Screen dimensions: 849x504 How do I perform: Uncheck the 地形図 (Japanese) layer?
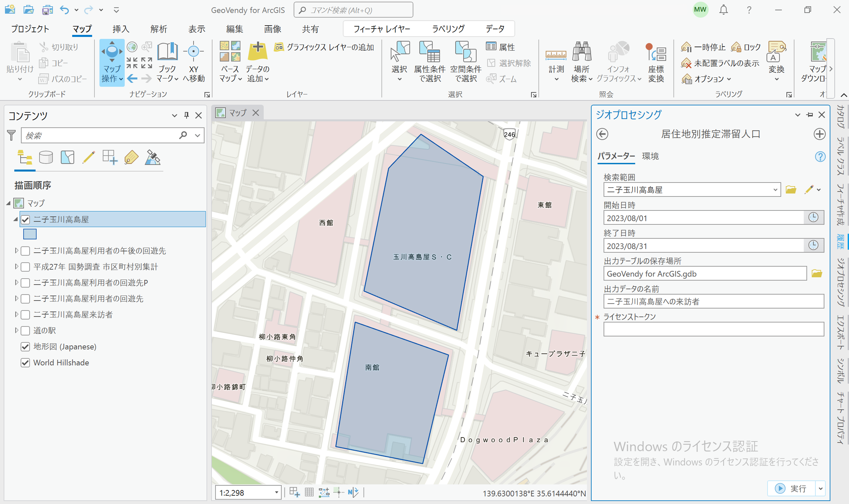pos(25,347)
